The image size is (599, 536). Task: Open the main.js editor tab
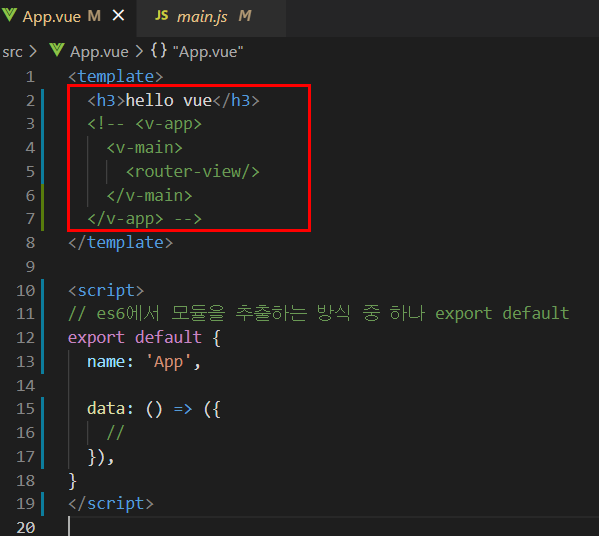tap(211, 17)
